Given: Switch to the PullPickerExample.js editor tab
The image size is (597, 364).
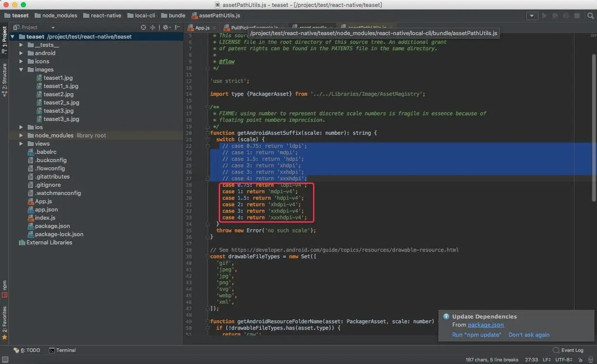Looking at the screenshot, I should [x=254, y=28].
